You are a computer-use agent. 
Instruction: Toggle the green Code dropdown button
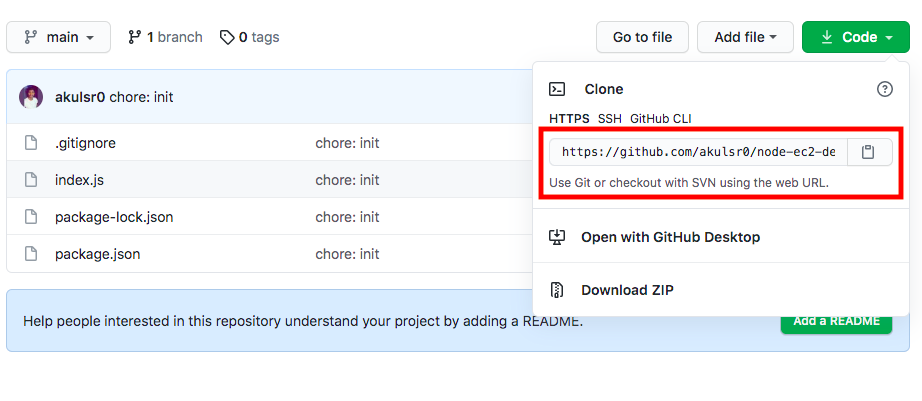point(856,37)
